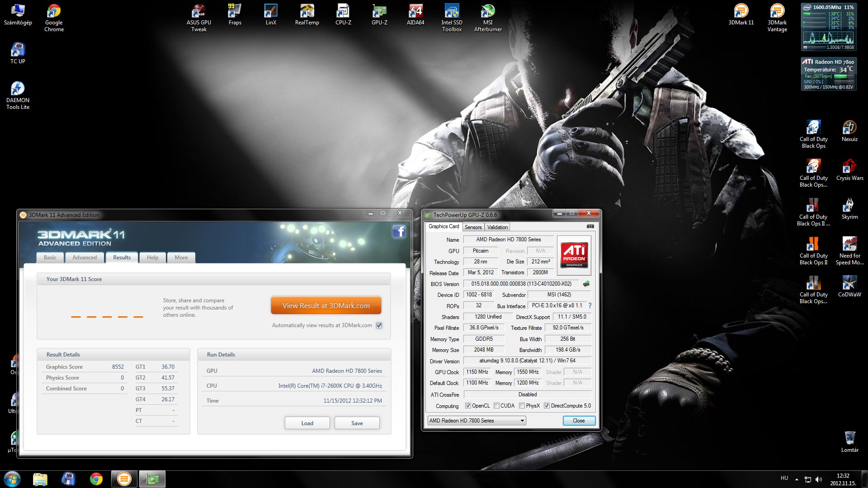Click View Result at 3DMark.com button

point(326,305)
